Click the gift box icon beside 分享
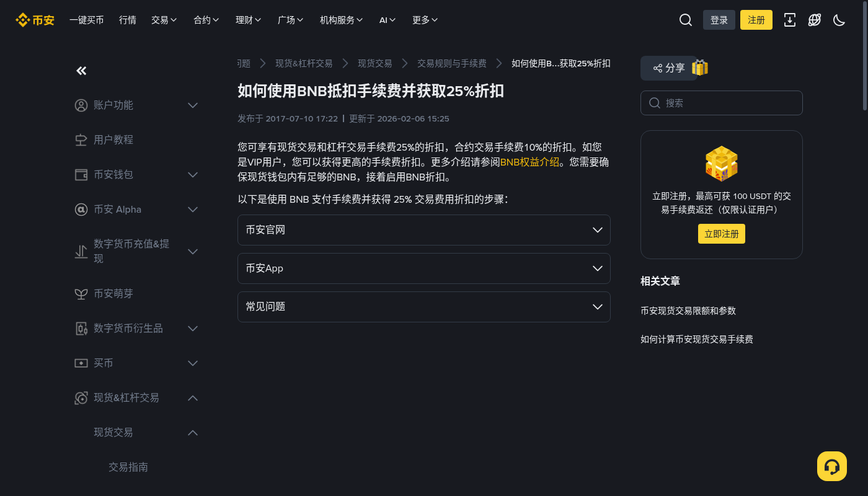The height and width of the screenshot is (496, 868). point(700,68)
